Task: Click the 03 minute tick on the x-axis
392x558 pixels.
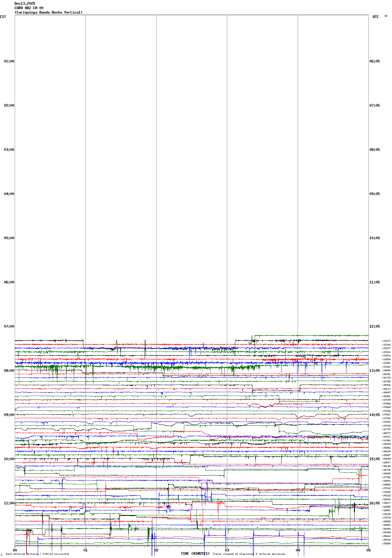Action: pyautogui.click(x=227, y=550)
